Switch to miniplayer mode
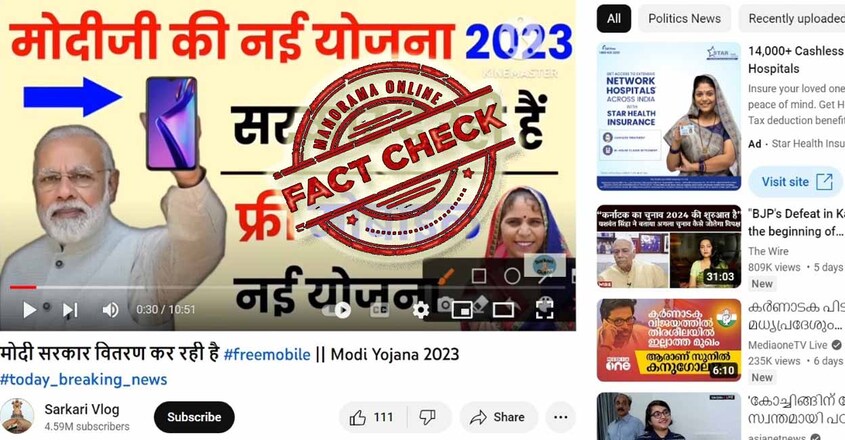The width and height of the screenshot is (845, 440). point(462,310)
